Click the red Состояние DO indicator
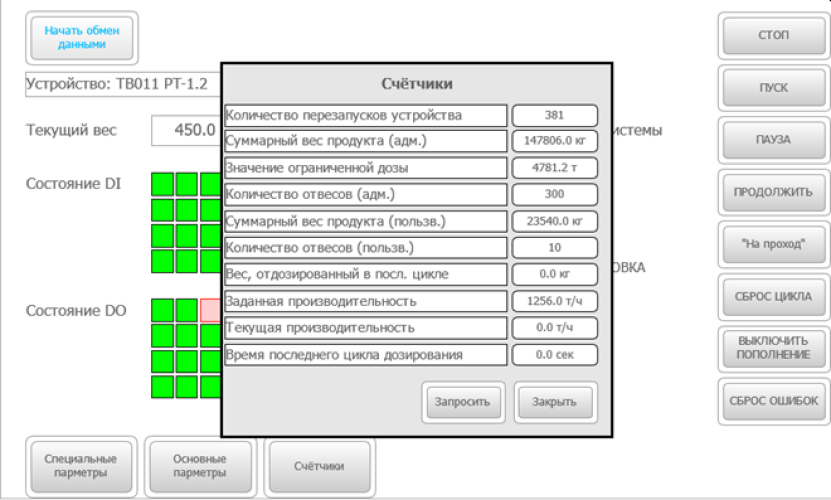This screenshot has width=831, height=500. pos(210,310)
